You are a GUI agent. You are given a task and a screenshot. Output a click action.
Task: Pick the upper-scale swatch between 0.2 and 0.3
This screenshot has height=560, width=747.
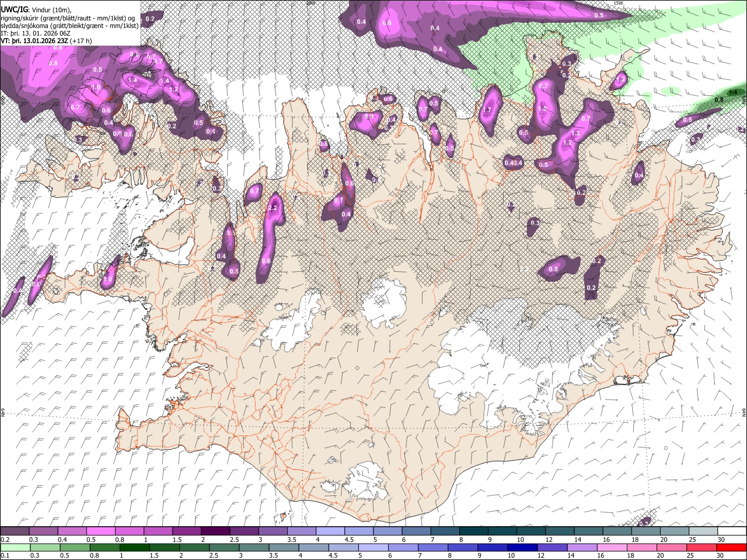tap(15, 531)
